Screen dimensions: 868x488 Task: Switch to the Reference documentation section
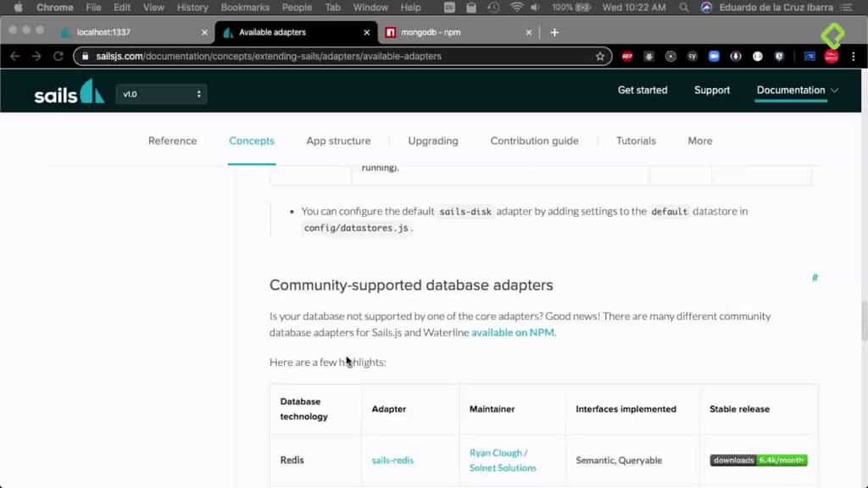pyautogui.click(x=172, y=141)
